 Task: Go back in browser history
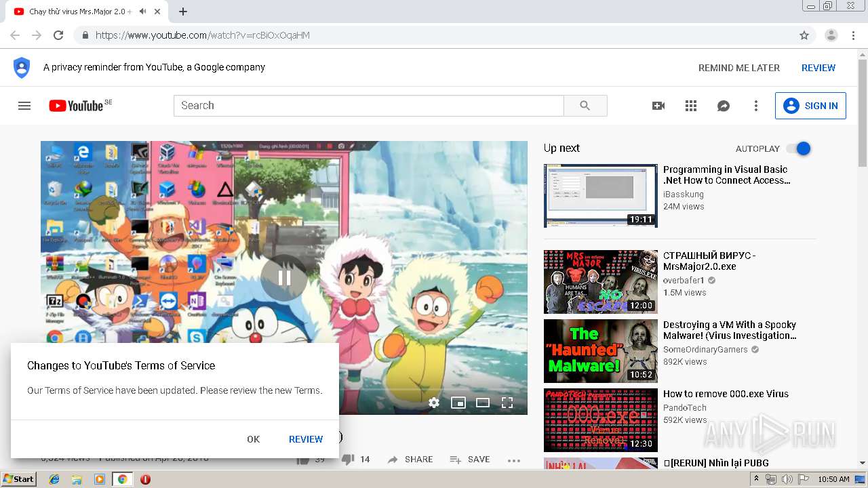click(x=15, y=35)
